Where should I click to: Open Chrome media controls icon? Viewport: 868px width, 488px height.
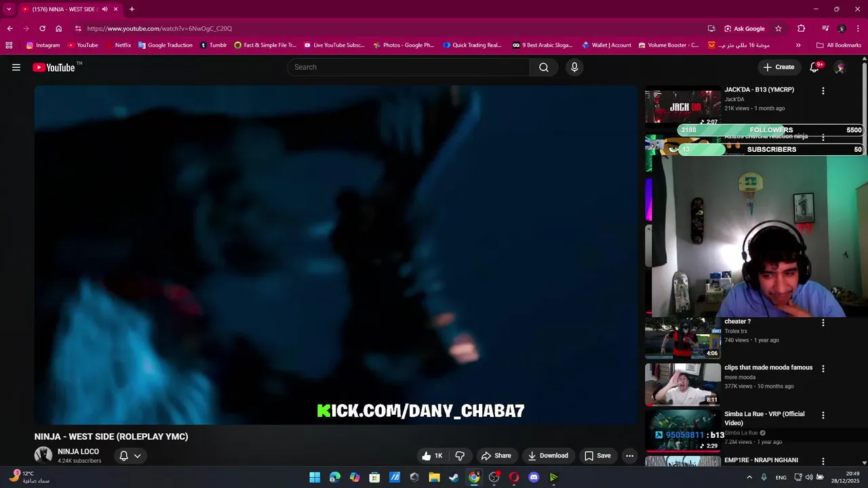(x=825, y=28)
